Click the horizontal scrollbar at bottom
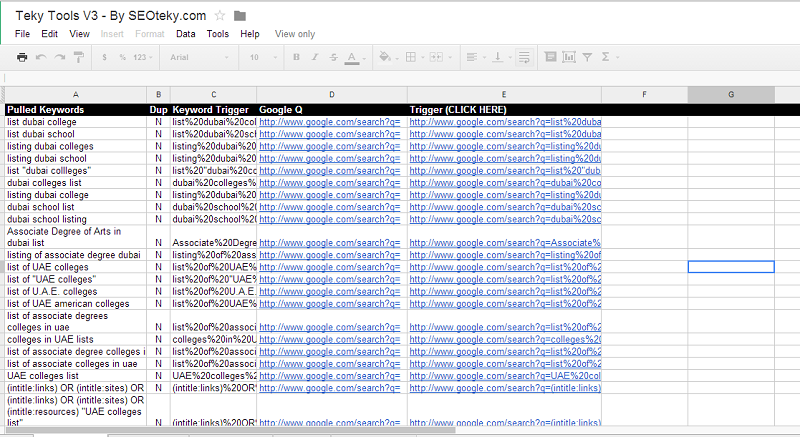Image resolution: width=800 pixels, height=437 pixels. point(230,430)
